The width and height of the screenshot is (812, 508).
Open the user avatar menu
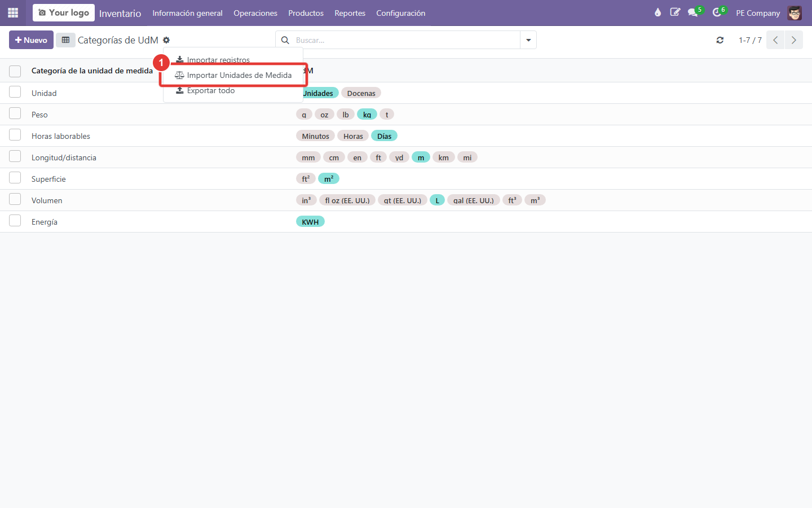point(795,13)
